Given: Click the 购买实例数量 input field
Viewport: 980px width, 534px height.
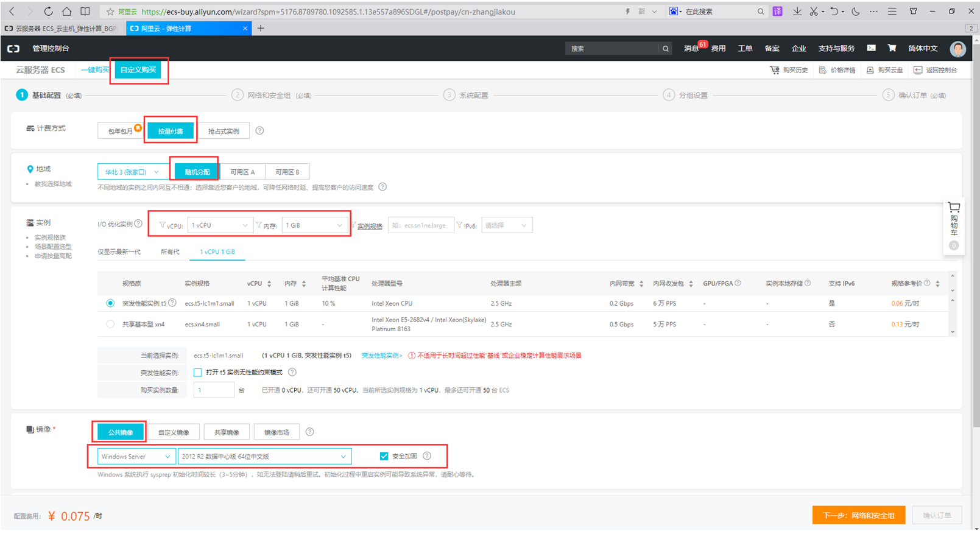Looking at the screenshot, I should [x=213, y=390].
